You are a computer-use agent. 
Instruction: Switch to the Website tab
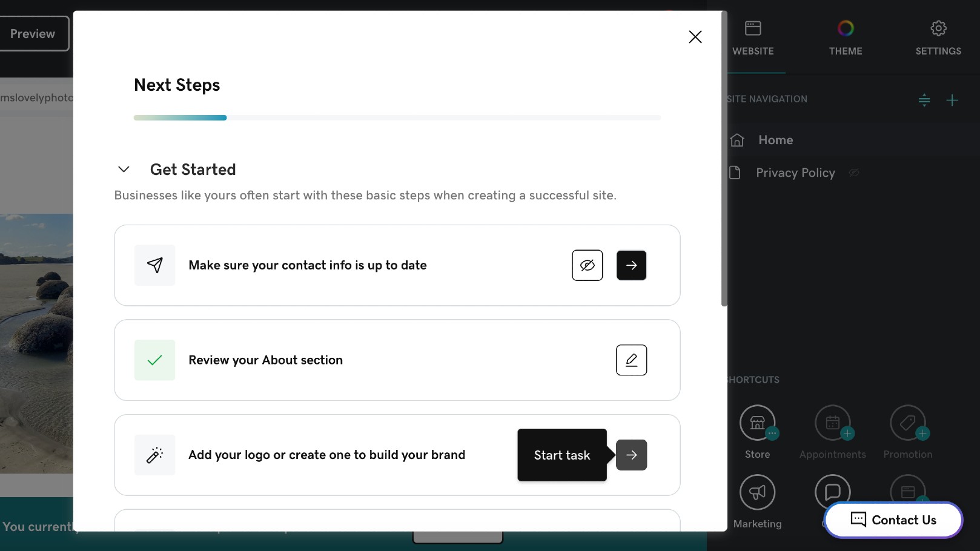[x=753, y=38]
